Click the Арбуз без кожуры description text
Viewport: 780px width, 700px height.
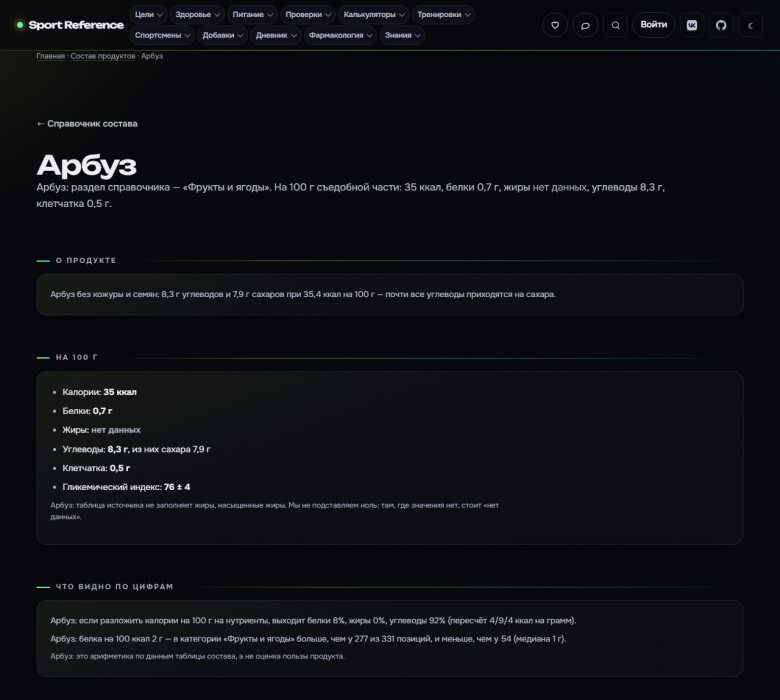[x=303, y=294]
